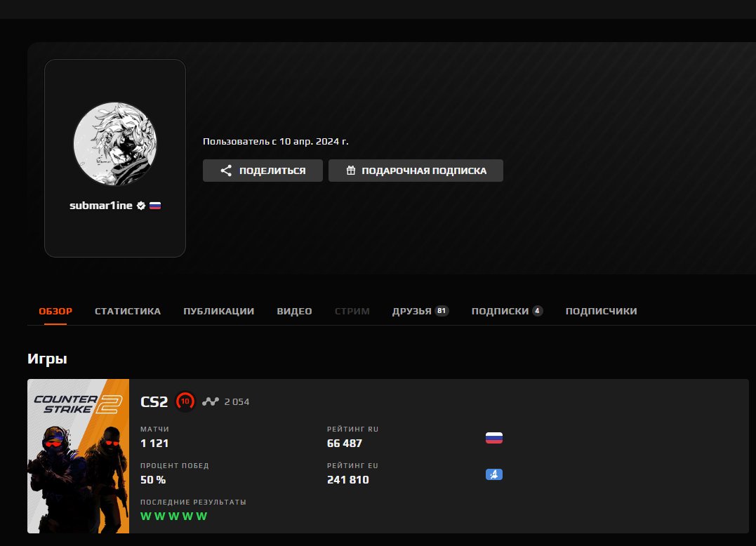This screenshot has height=546, width=756.
Task: Click the Russian flag in РЕЙТИНГ RU row
Action: point(494,439)
